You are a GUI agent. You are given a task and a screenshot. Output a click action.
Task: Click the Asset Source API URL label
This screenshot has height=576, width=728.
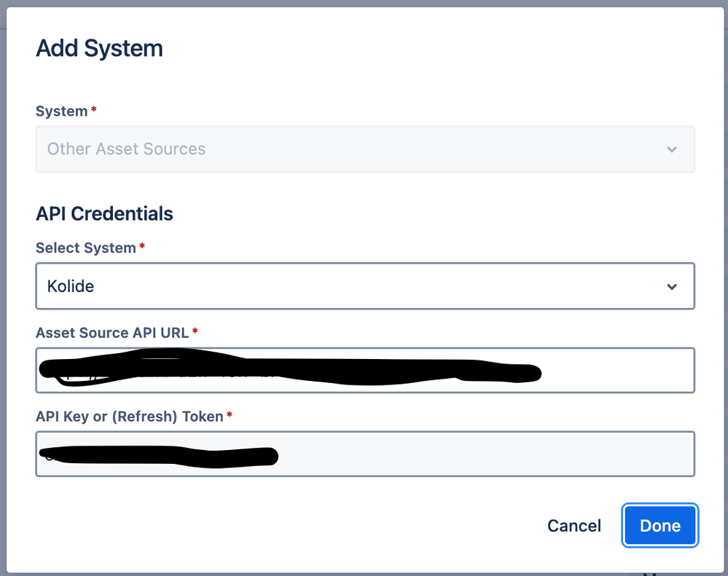[x=112, y=333]
